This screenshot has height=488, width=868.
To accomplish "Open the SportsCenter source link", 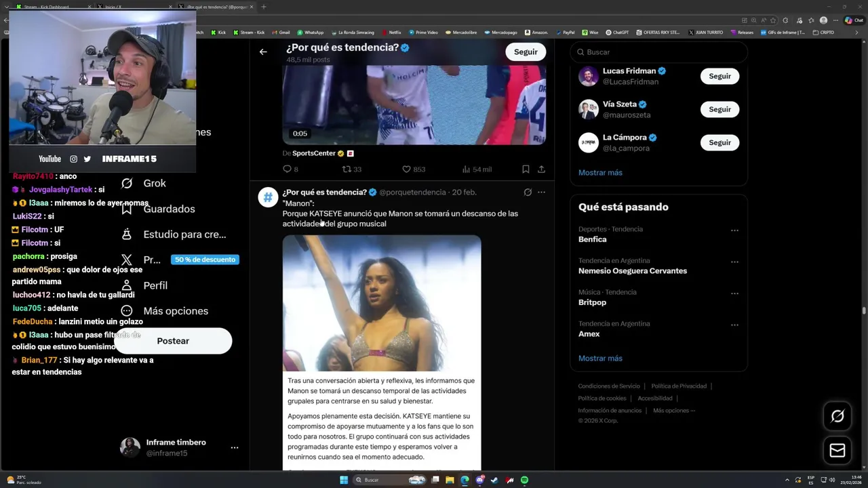I will (314, 153).
